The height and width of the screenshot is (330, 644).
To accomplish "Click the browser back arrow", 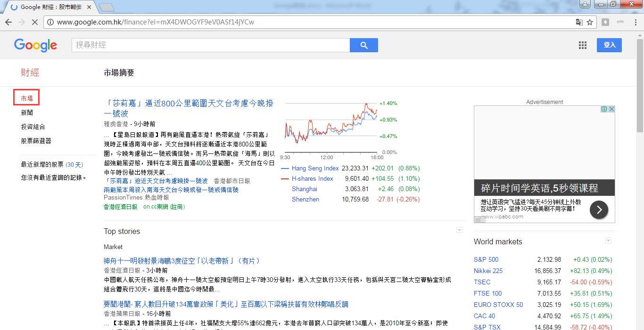I will pos(8,22).
